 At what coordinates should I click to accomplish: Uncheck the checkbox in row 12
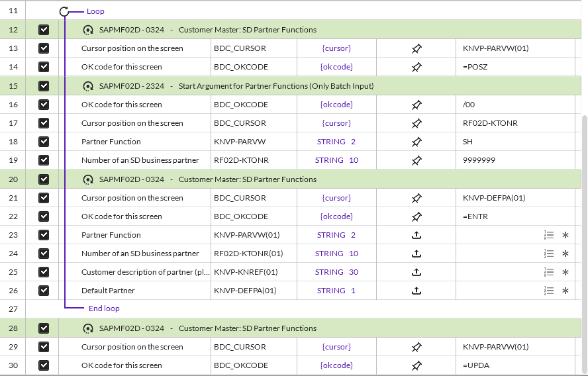(44, 30)
